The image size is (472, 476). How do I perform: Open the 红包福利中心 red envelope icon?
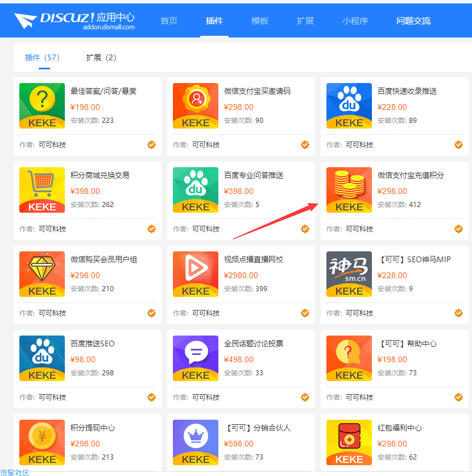coord(349,442)
